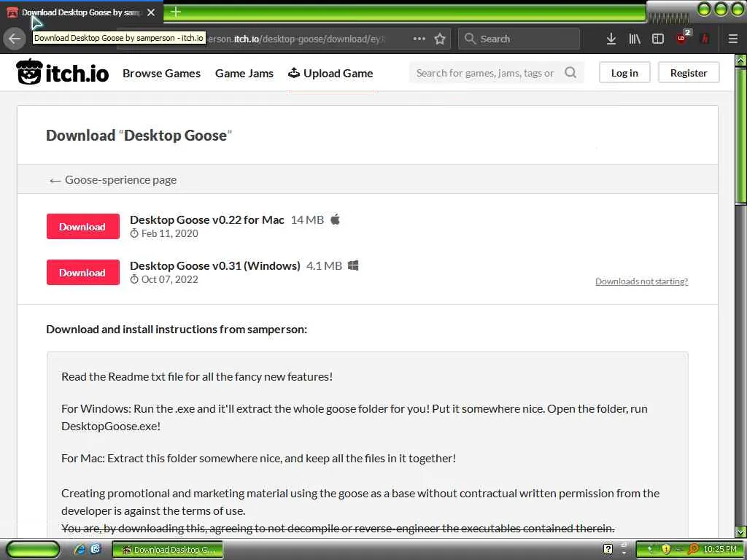Viewport: 747px width, 560px height.
Task: Click the itch.io search magnifier icon
Action: (570, 72)
